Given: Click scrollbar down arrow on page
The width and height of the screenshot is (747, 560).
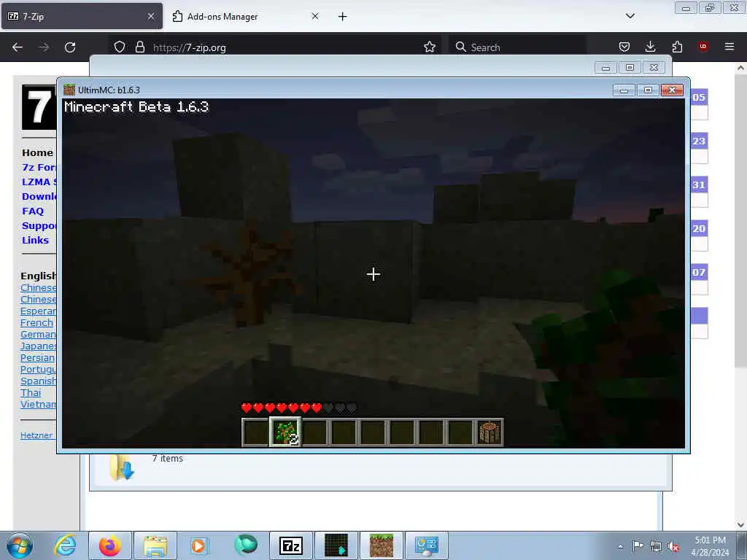Looking at the screenshot, I should pos(740,525).
